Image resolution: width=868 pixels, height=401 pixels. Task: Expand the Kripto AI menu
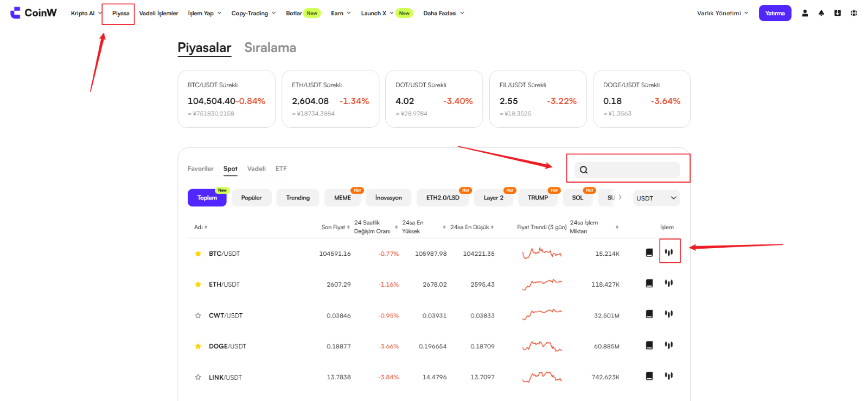pos(86,13)
